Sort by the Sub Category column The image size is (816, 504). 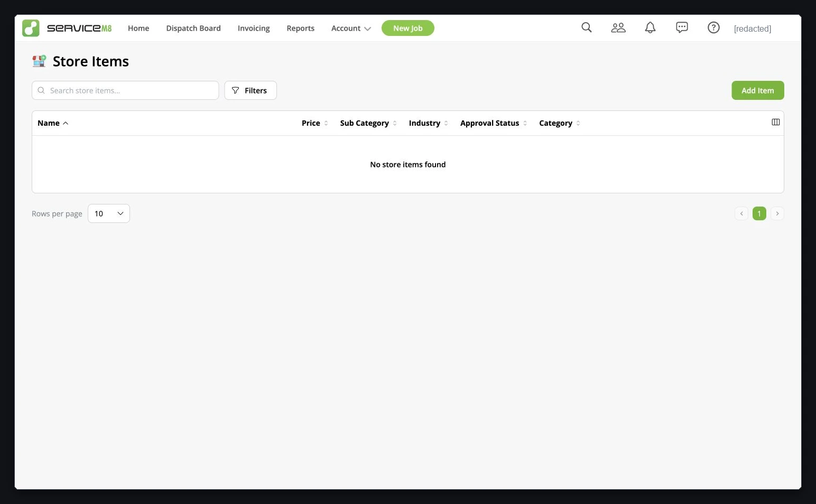pos(368,123)
